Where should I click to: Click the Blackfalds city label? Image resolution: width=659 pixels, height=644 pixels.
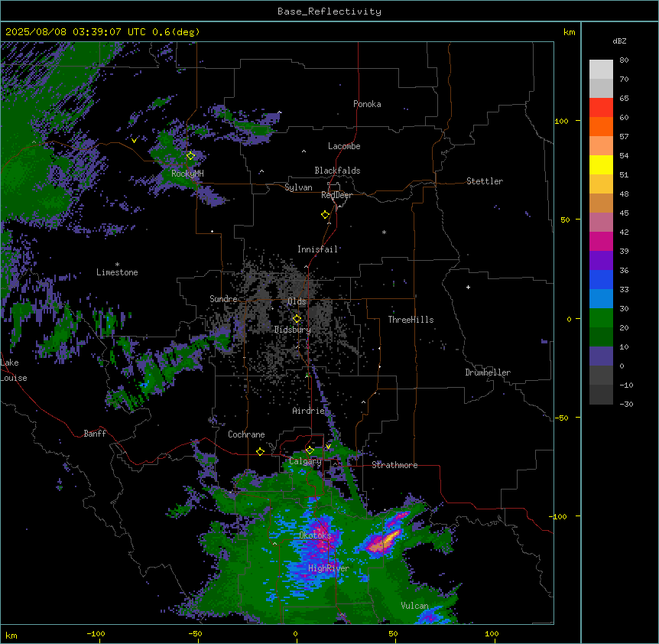coord(337,171)
